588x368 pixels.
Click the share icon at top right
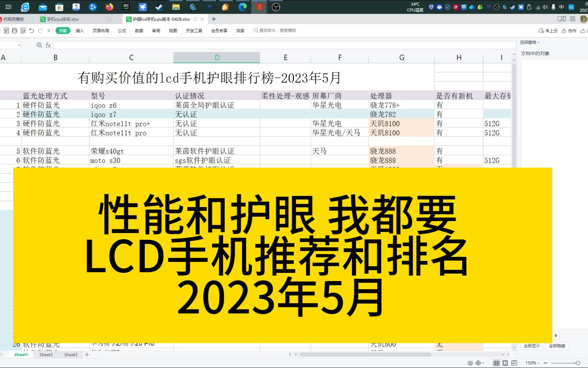point(583,31)
